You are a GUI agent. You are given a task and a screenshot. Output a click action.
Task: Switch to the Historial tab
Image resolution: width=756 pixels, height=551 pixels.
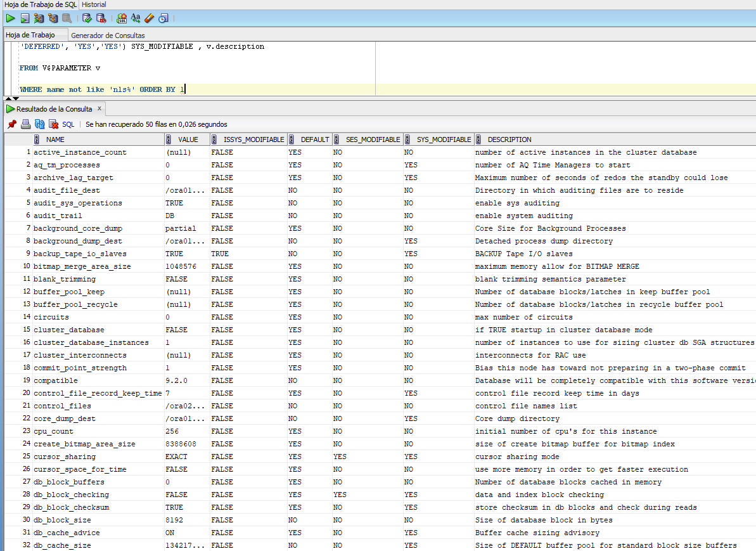click(x=94, y=4)
